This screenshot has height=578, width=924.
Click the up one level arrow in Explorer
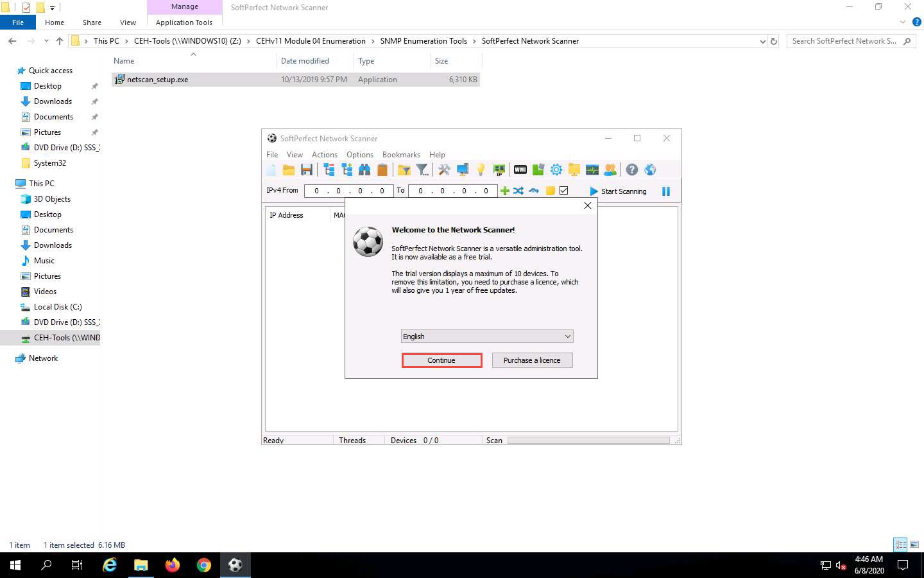pos(60,41)
